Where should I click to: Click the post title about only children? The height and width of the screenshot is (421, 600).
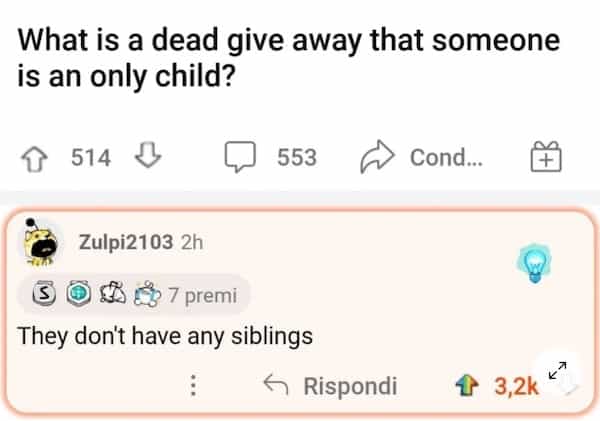(x=288, y=56)
